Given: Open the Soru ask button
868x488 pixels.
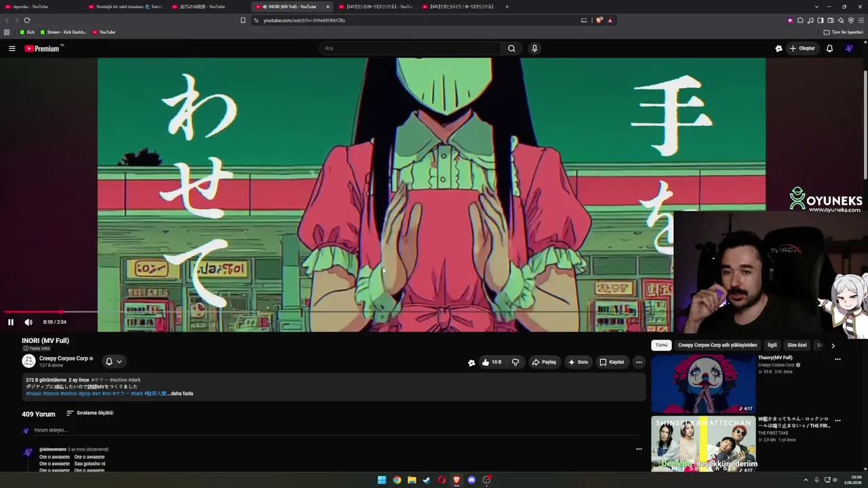Looking at the screenshot, I should [x=578, y=362].
